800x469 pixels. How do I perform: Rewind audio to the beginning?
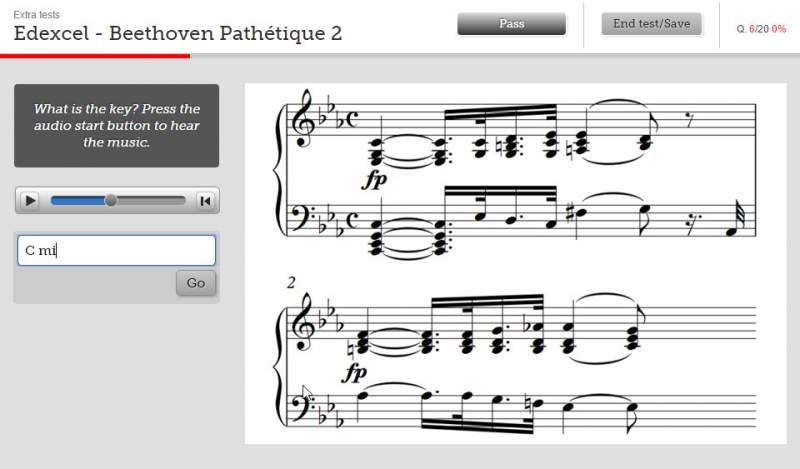(x=205, y=201)
